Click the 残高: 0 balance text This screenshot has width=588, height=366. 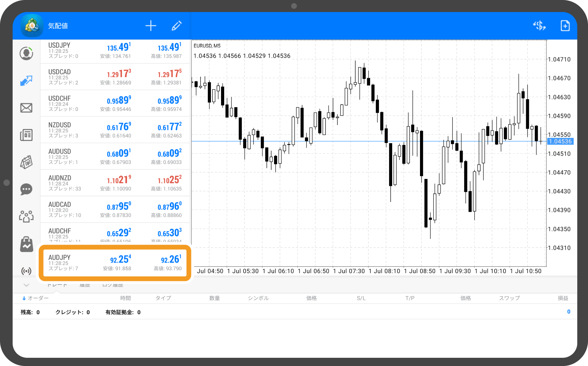point(30,312)
